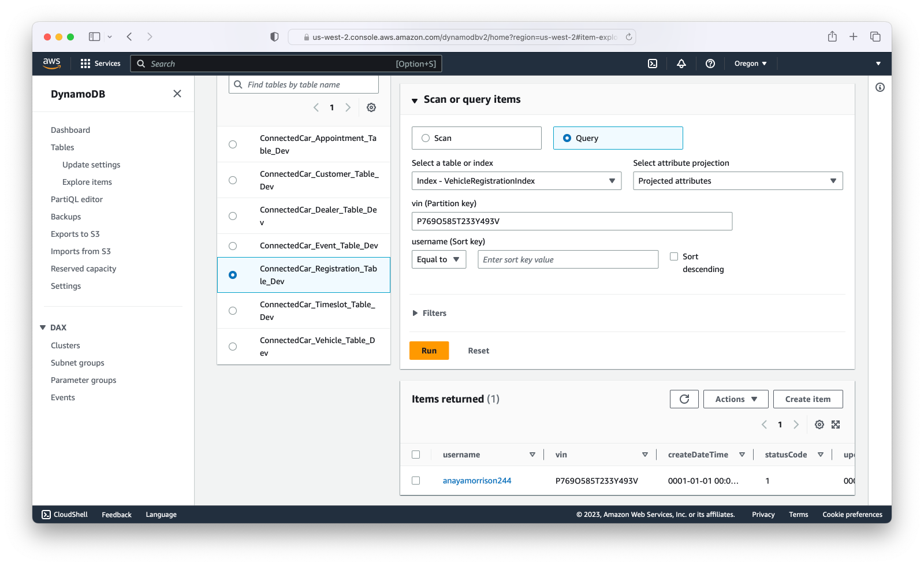Sort results by the createDateTime column

(742, 455)
